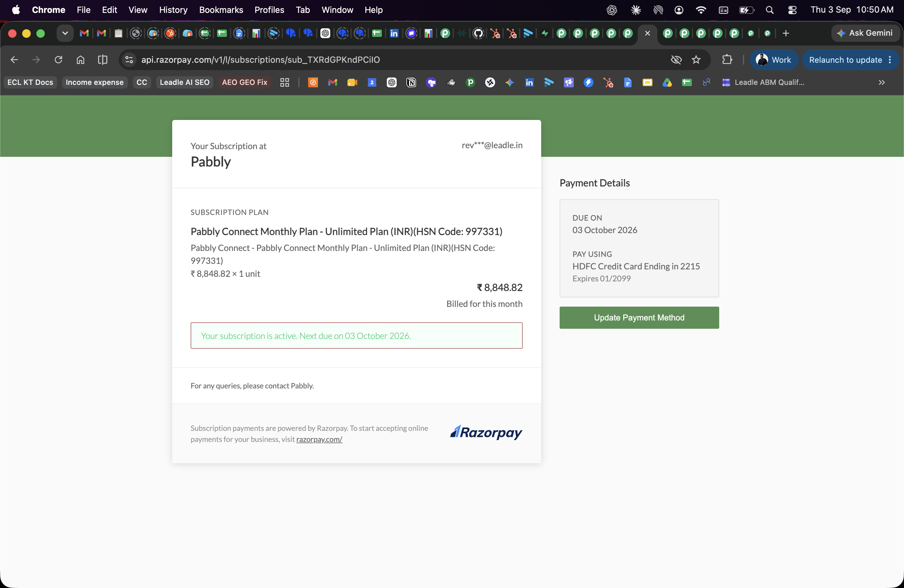This screenshot has height=588, width=904.
Task: Open the Google Docs bookmark
Action: tap(628, 82)
